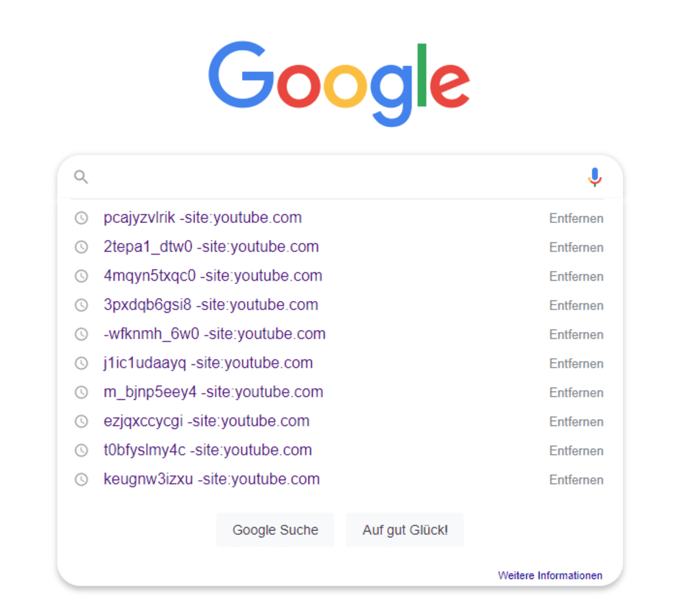Remove the keugnw3izxu entry via Entfernen
The height and width of the screenshot is (616, 686).
(576, 480)
